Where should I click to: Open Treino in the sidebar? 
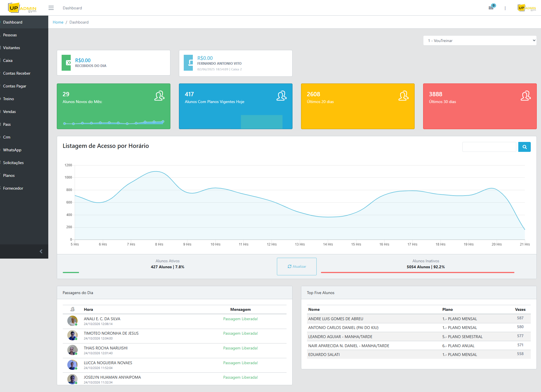point(24,99)
